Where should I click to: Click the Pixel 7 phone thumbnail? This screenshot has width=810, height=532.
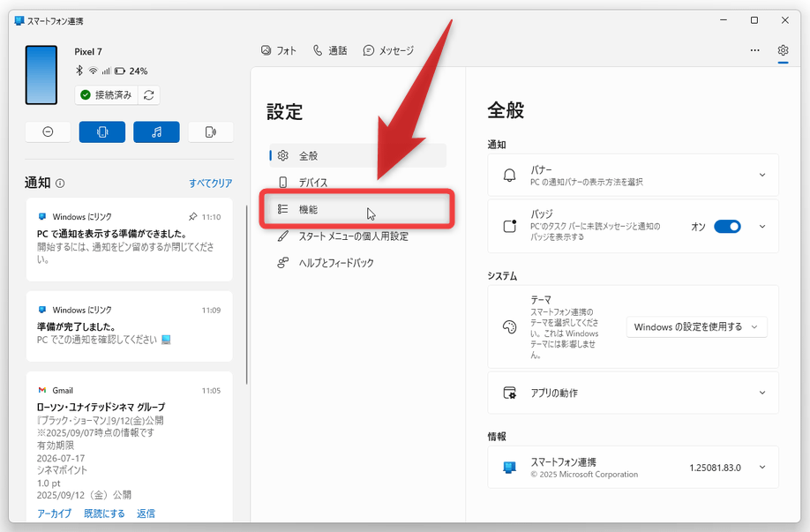tap(41, 75)
